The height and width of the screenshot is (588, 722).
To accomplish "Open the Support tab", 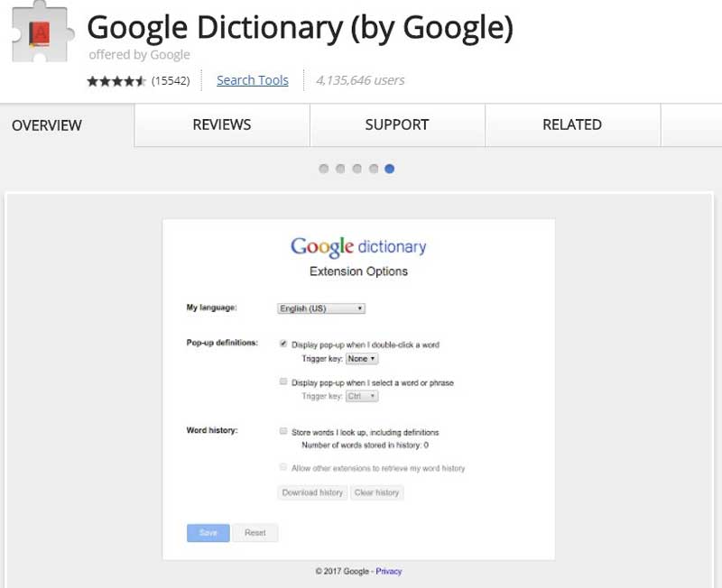I will coord(397,124).
